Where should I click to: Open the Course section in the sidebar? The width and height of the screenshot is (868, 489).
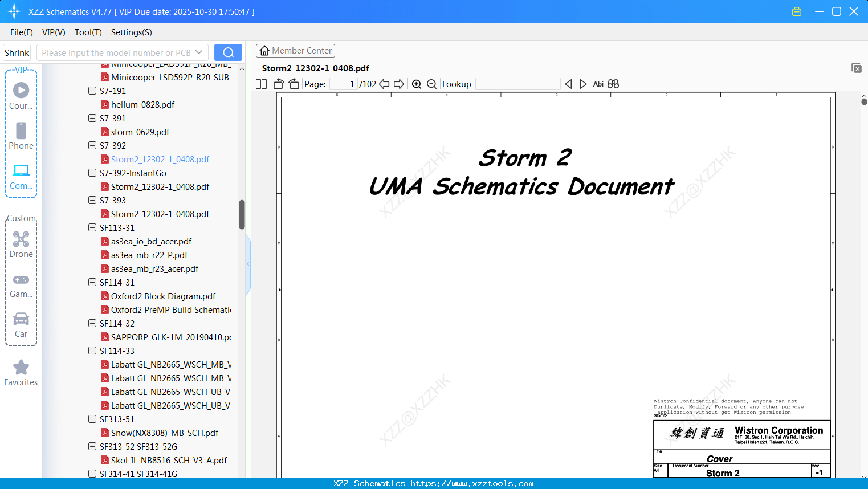21,96
